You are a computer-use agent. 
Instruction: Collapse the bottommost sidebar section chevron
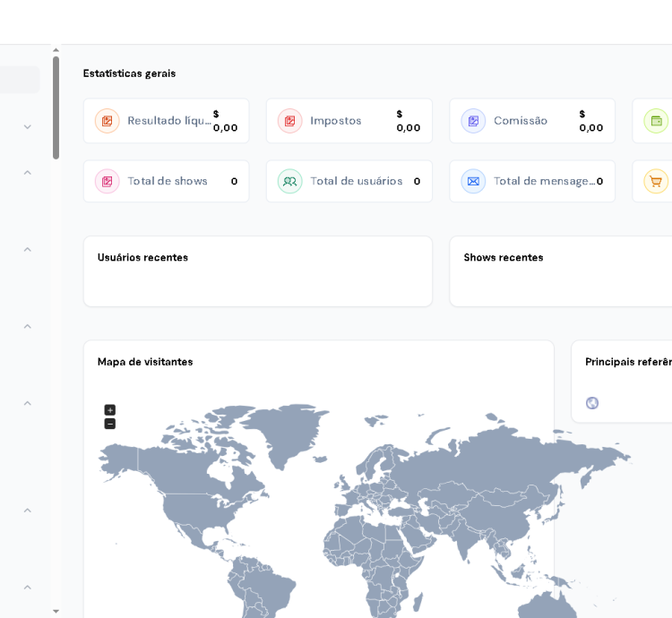(27, 588)
